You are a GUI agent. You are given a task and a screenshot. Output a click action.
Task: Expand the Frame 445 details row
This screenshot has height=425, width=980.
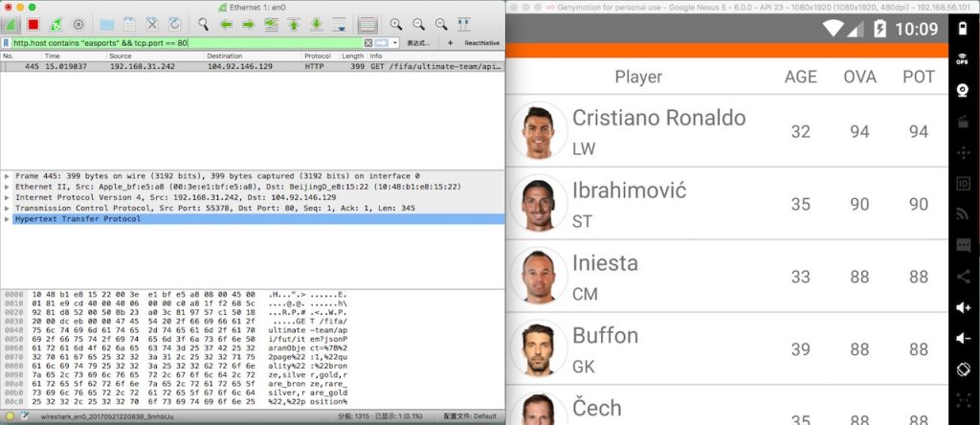[x=8, y=176]
